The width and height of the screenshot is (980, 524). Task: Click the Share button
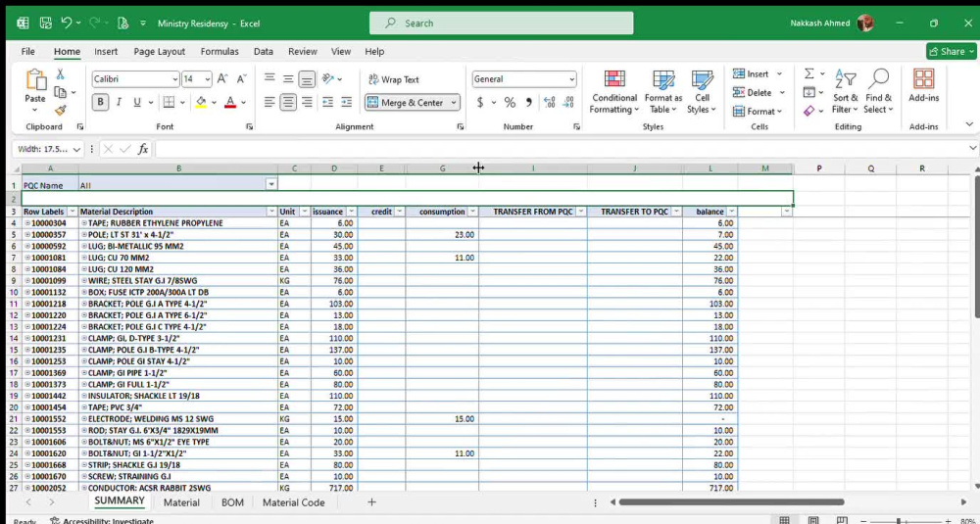[952, 51]
